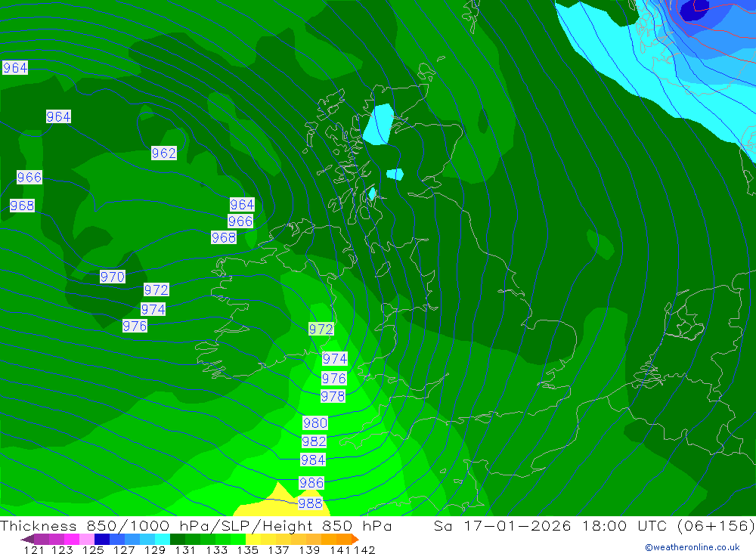This screenshot has width=756, height=554.
Task: Select the 980 isobar label
Action: coord(315,422)
